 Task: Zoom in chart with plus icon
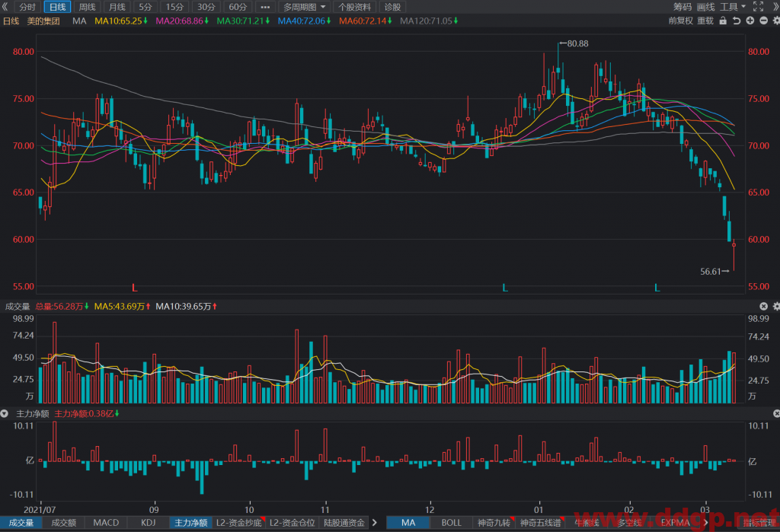(750, 21)
